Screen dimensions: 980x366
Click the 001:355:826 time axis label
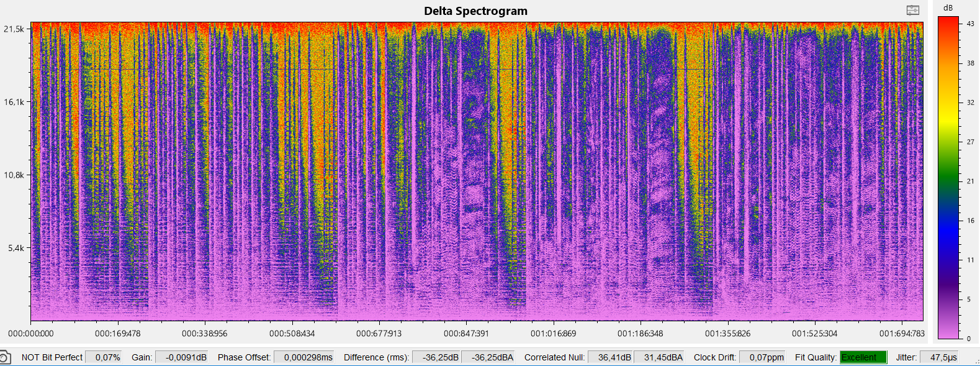pos(727,334)
